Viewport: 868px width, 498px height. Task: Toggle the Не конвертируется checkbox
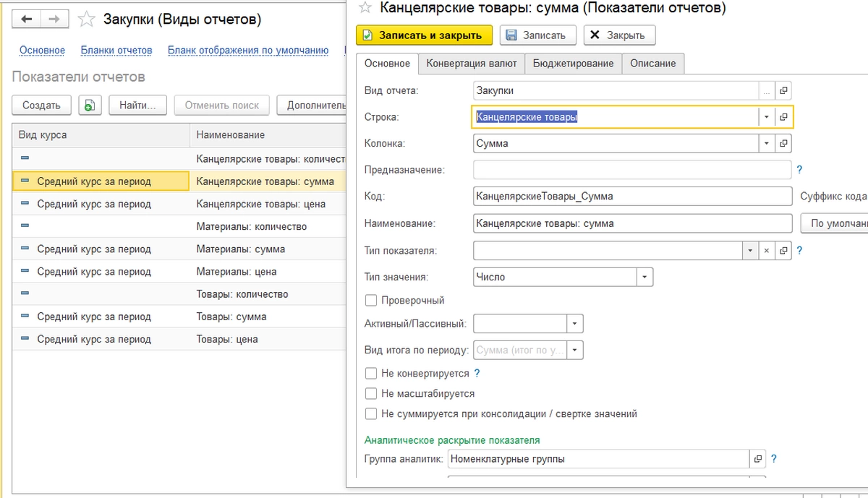click(371, 374)
